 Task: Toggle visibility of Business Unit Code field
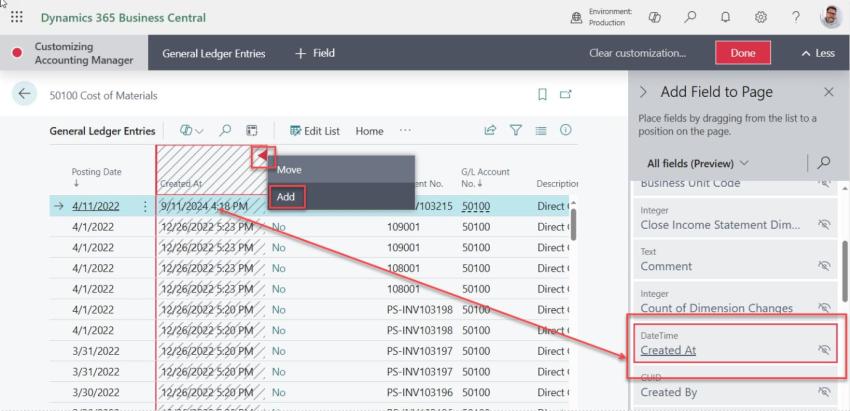coord(824,183)
